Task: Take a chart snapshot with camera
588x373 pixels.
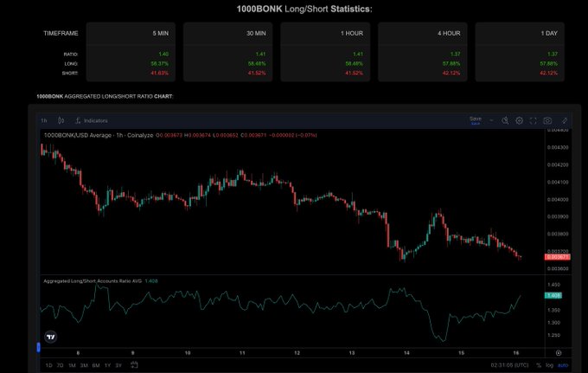Action: 547,120
